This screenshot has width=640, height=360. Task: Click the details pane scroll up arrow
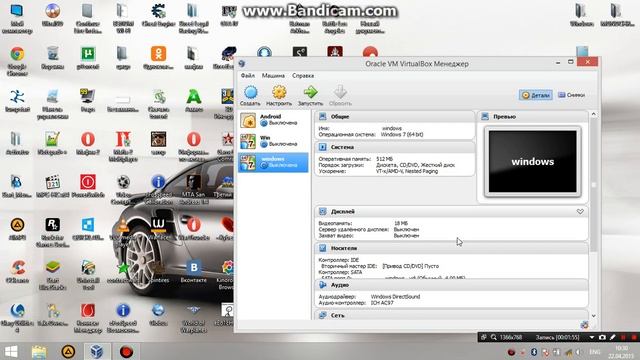click(594, 114)
